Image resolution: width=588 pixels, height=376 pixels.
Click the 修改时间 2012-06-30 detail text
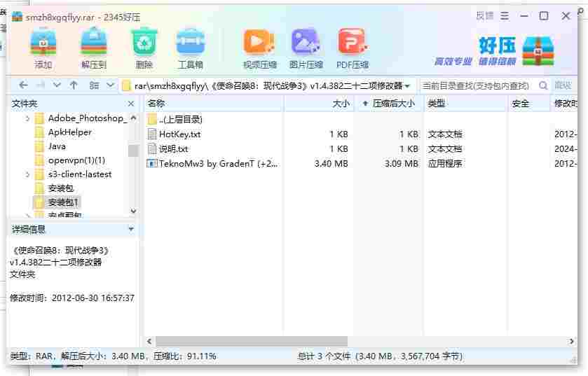pyautogui.click(x=72, y=298)
